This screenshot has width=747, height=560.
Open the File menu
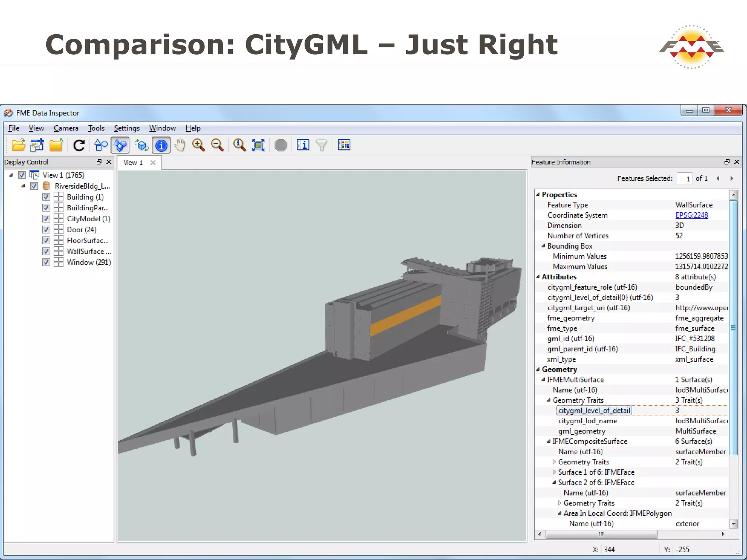coord(14,128)
